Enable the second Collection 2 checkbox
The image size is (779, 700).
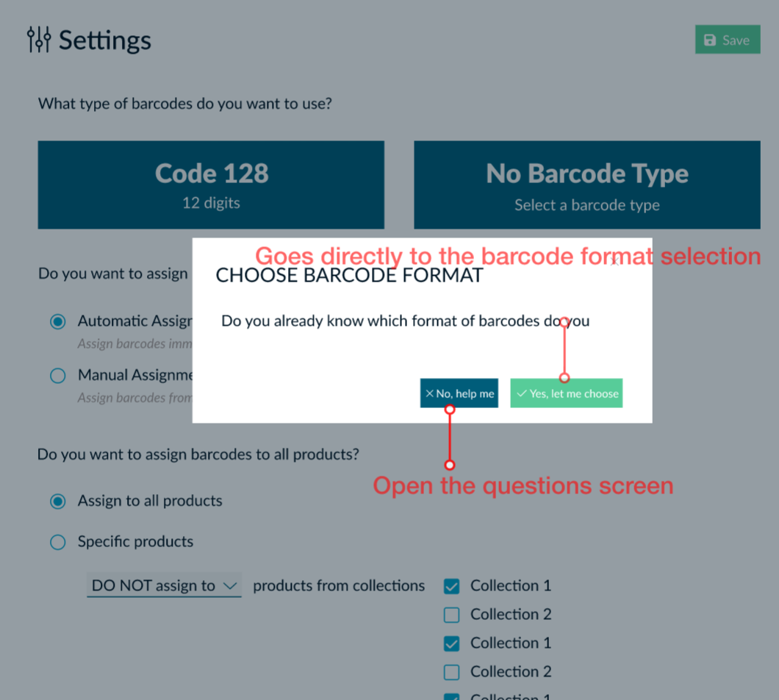(x=452, y=672)
